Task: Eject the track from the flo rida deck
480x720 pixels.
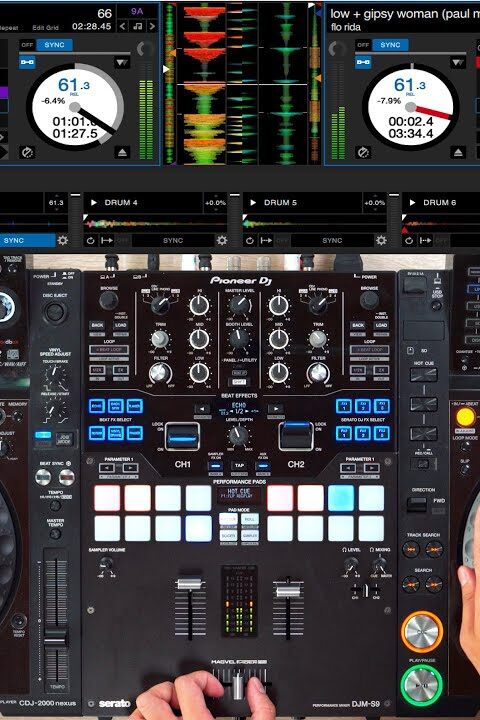Action: (457, 152)
